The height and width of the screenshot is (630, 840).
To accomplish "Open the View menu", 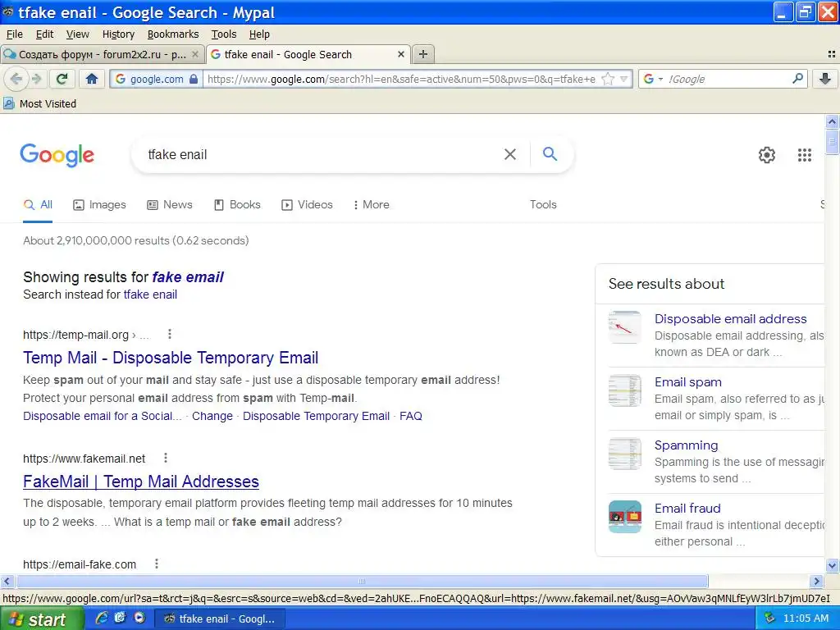I will coord(78,34).
